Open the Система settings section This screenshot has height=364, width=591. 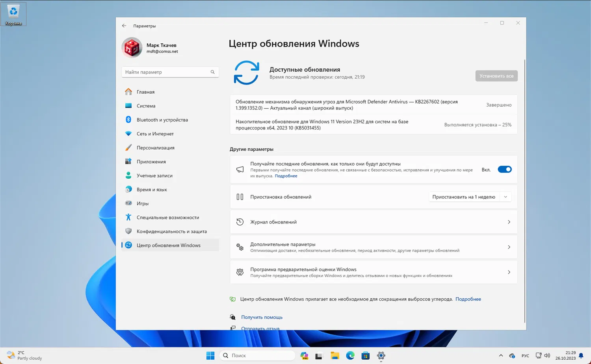click(x=170, y=105)
